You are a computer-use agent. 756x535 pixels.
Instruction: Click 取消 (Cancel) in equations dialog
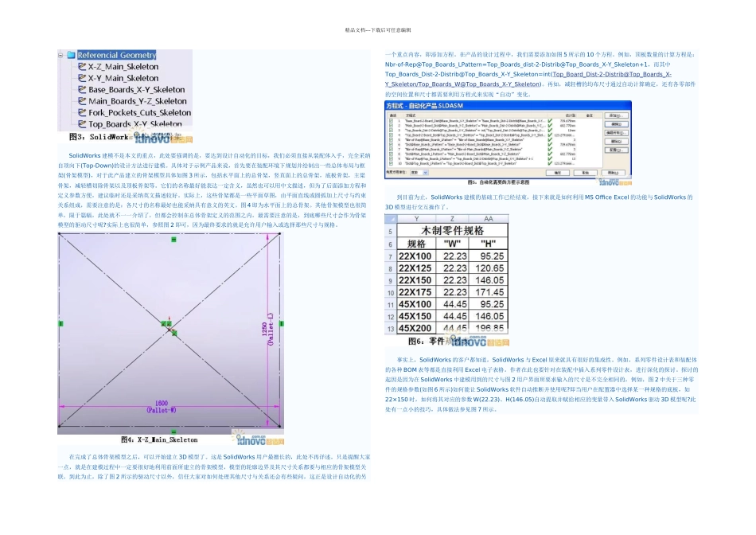(586, 173)
